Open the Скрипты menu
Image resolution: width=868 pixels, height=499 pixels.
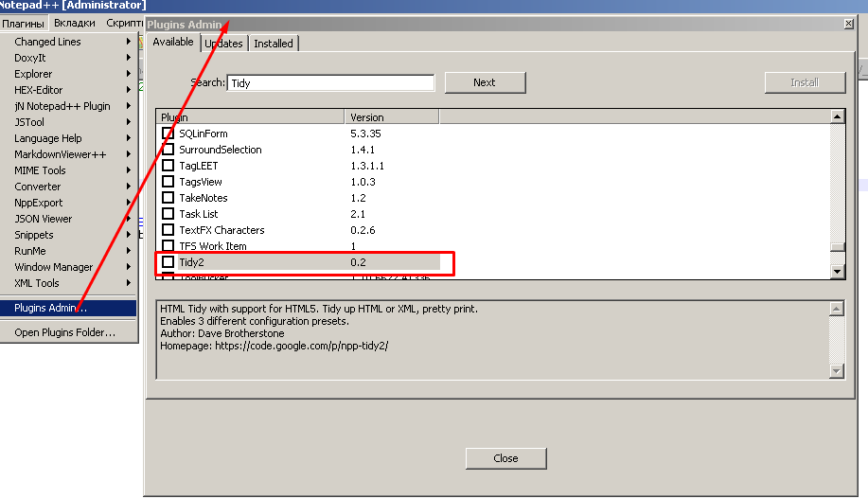pos(124,24)
